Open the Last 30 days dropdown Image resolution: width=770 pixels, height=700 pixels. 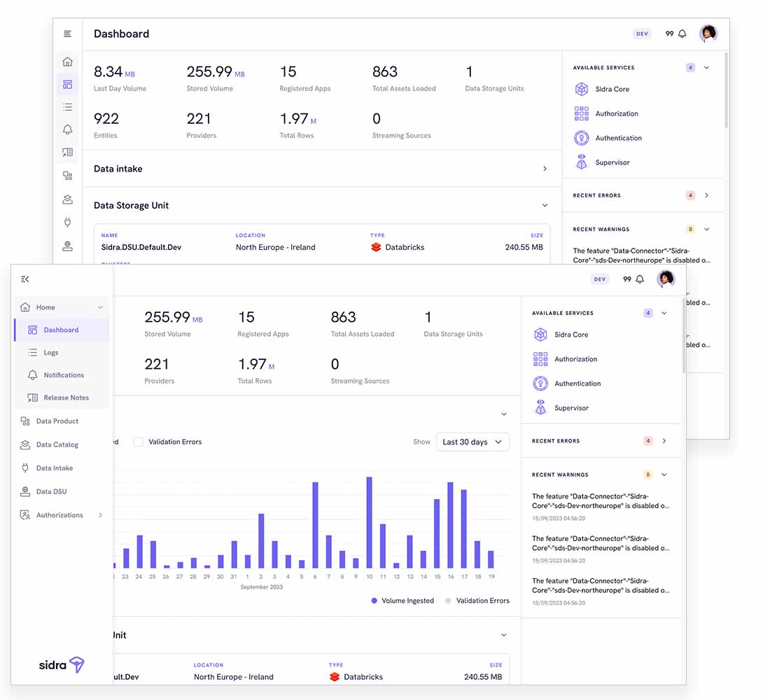(x=472, y=442)
